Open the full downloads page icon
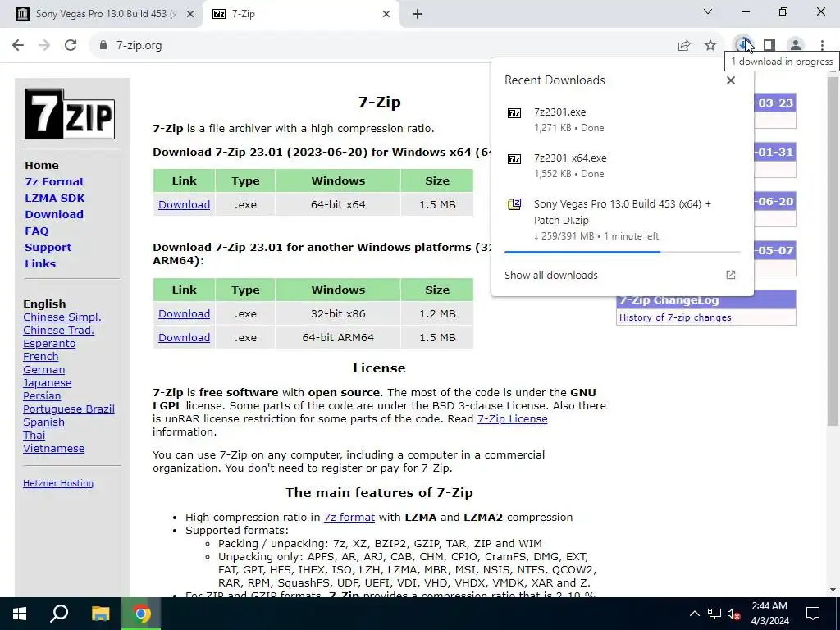The image size is (840, 630). tap(731, 275)
